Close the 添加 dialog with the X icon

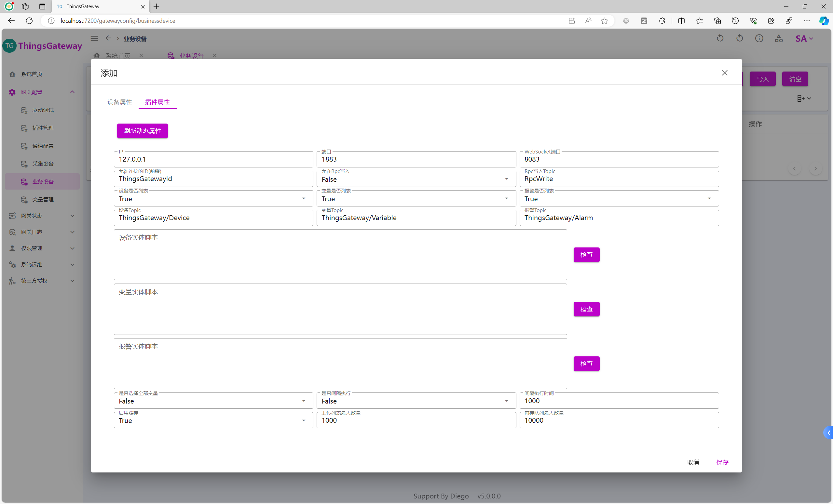click(724, 73)
